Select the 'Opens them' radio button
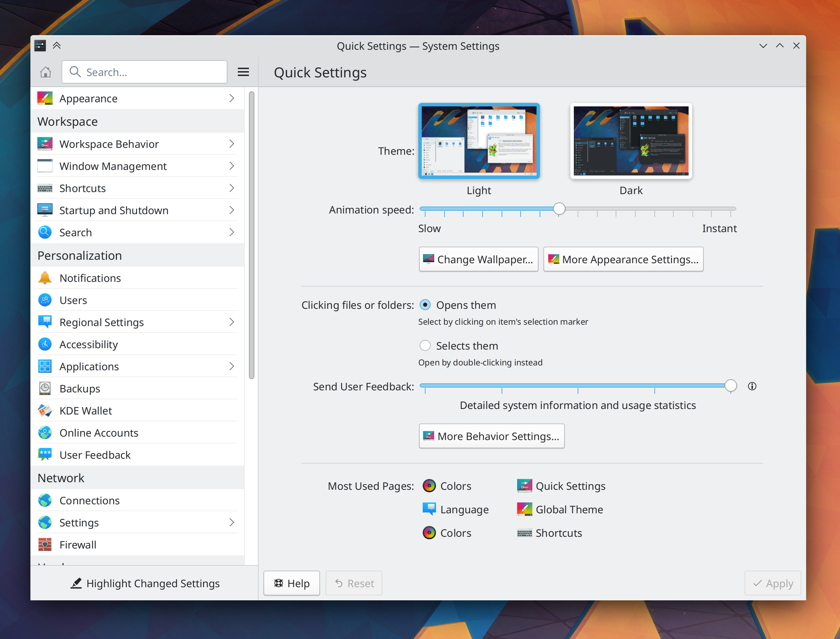This screenshot has height=639, width=840. click(425, 305)
